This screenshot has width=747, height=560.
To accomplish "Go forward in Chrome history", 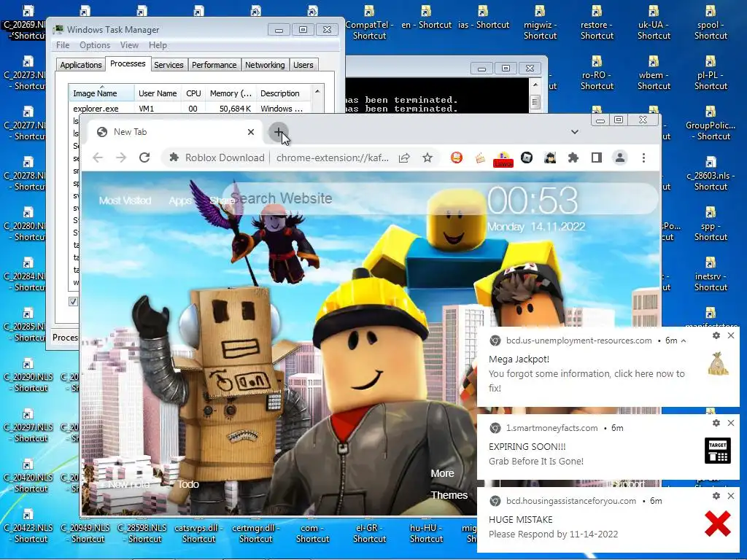I will [x=121, y=157].
